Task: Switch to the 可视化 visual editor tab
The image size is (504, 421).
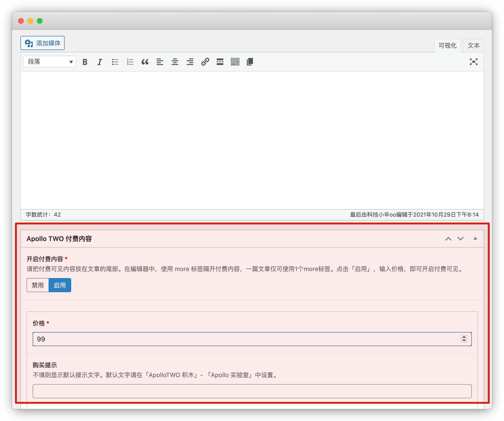Action: tap(447, 46)
